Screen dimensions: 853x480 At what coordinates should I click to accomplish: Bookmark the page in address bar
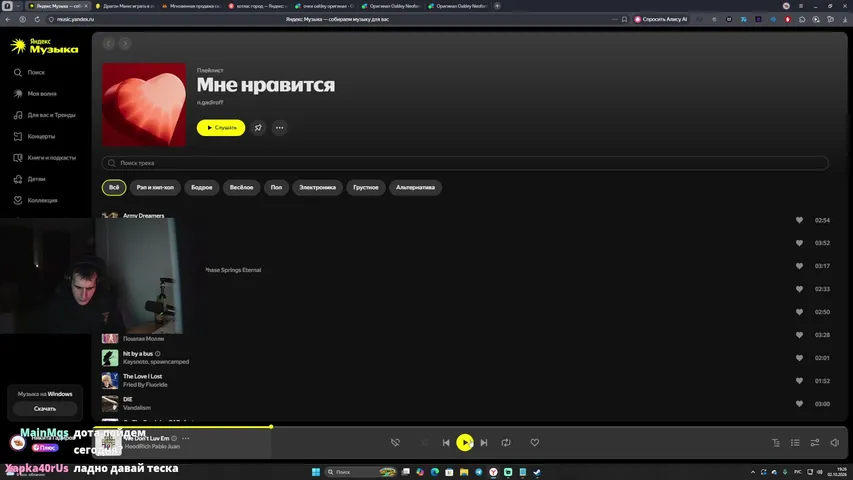coord(624,19)
